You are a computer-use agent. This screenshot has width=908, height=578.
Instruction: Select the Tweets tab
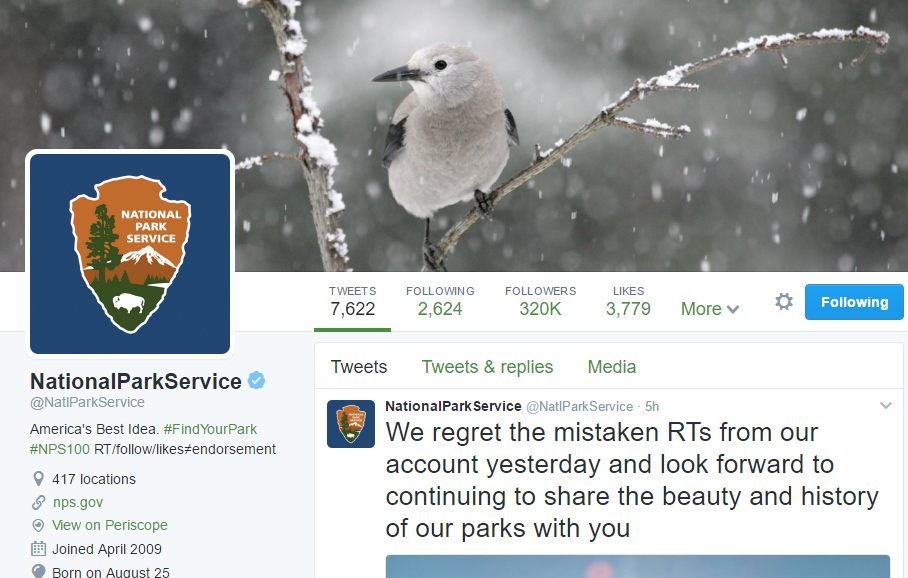(x=359, y=367)
